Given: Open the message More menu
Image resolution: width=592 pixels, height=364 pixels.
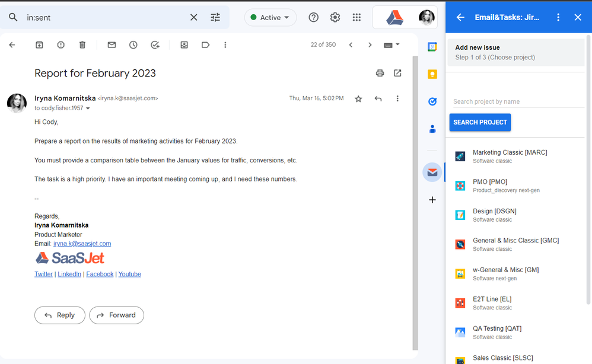Looking at the screenshot, I should 397,99.
